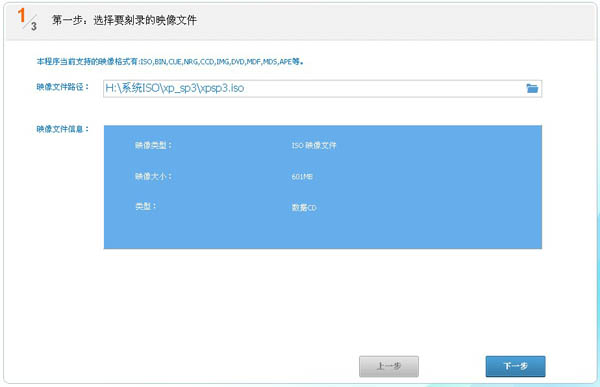
Task: Click the header title 第一步：选择要刻录的映像文件
Action: click(x=124, y=20)
